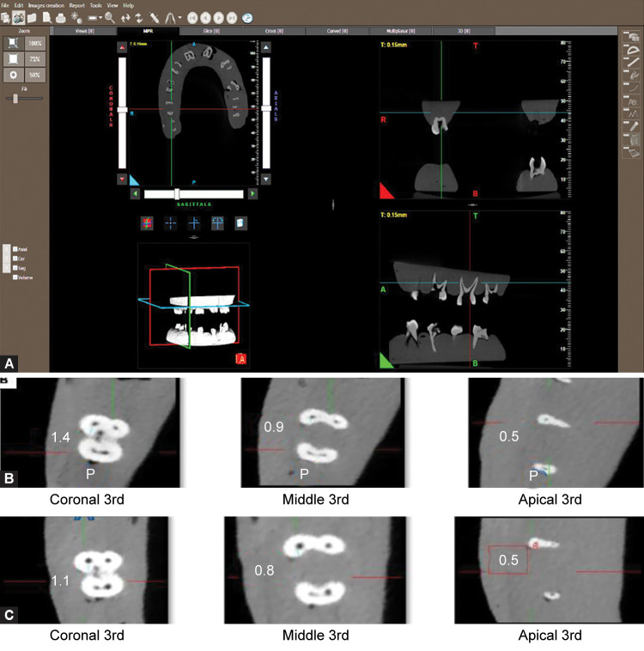The height and width of the screenshot is (651, 644).
Task: Set zoom to 100%
Action: (x=35, y=42)
